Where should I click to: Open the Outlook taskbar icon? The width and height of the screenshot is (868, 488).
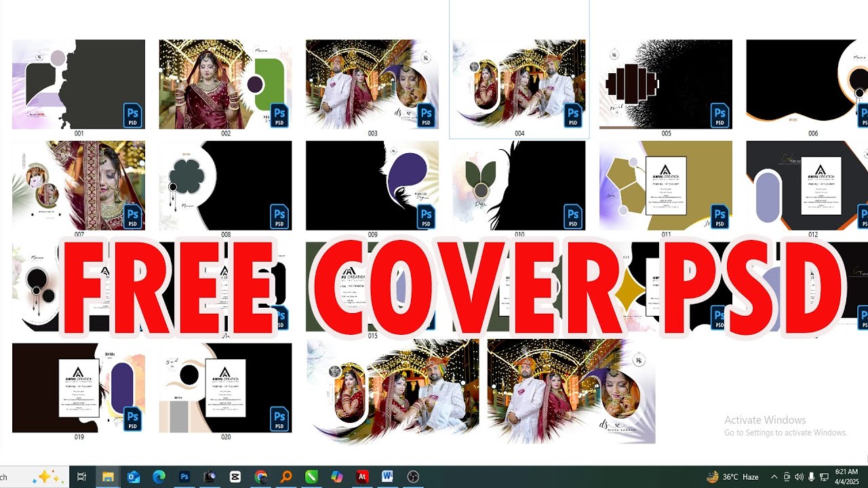(134, 477)
